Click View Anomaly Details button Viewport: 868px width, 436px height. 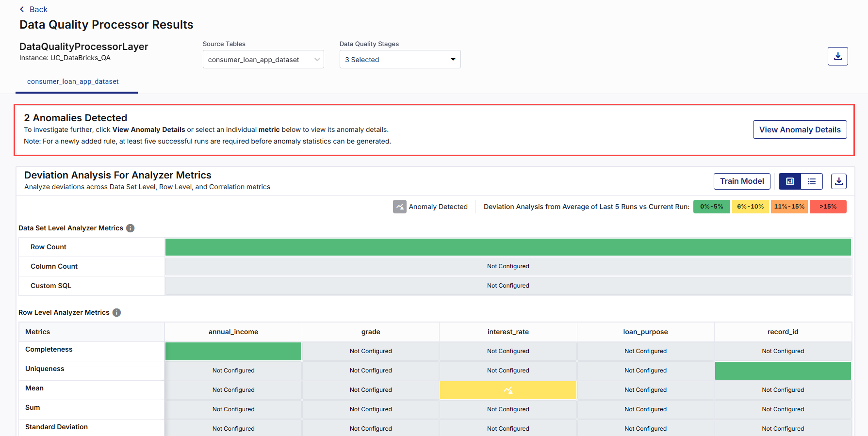[800, 129]
